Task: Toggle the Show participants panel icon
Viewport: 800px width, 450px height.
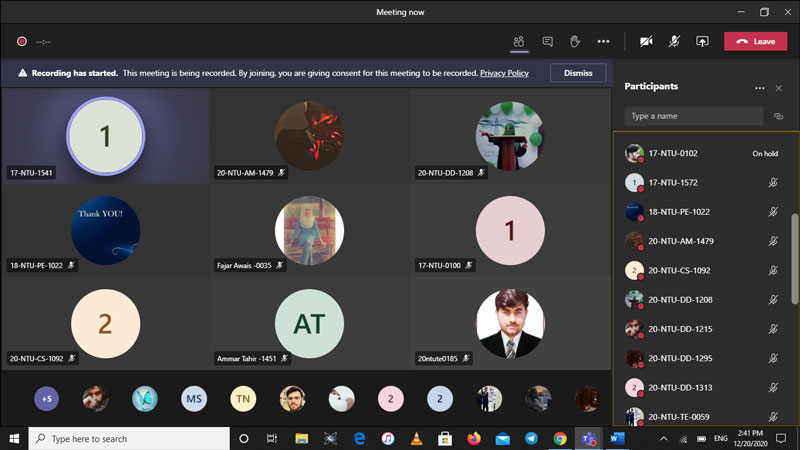Action: point(518,41)
